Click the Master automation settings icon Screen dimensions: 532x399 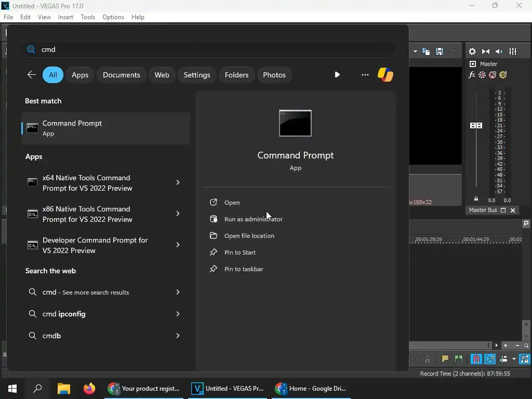tap(482, 75)
